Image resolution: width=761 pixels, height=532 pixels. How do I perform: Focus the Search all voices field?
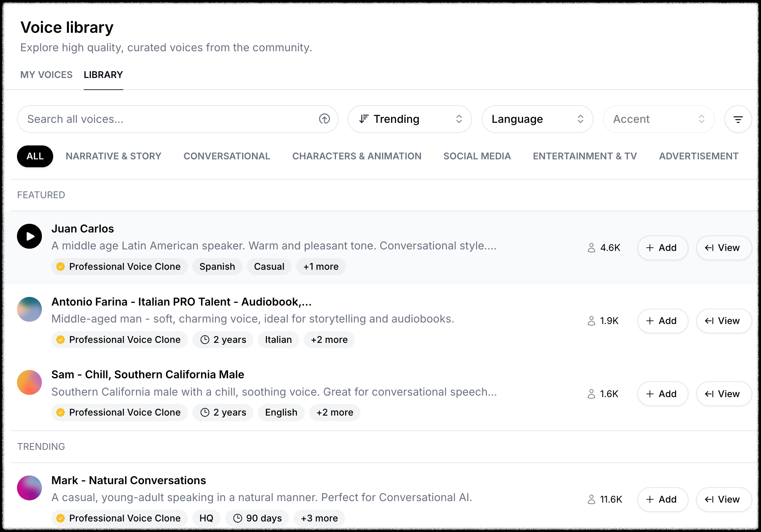[166, 119]
